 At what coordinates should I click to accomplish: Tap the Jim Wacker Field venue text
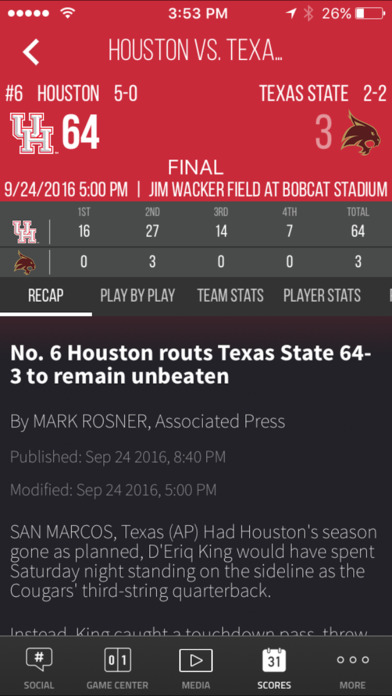click(268, 190)
